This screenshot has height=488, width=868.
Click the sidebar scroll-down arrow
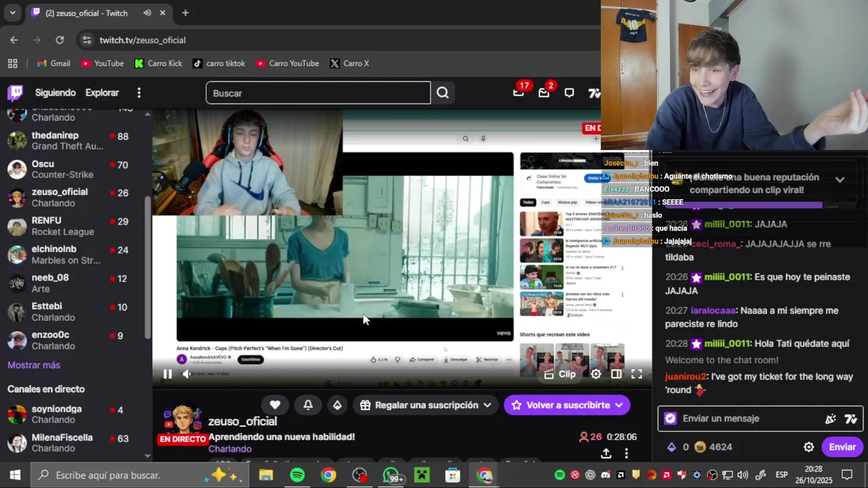pyautogui.click(x=148, y=457)
